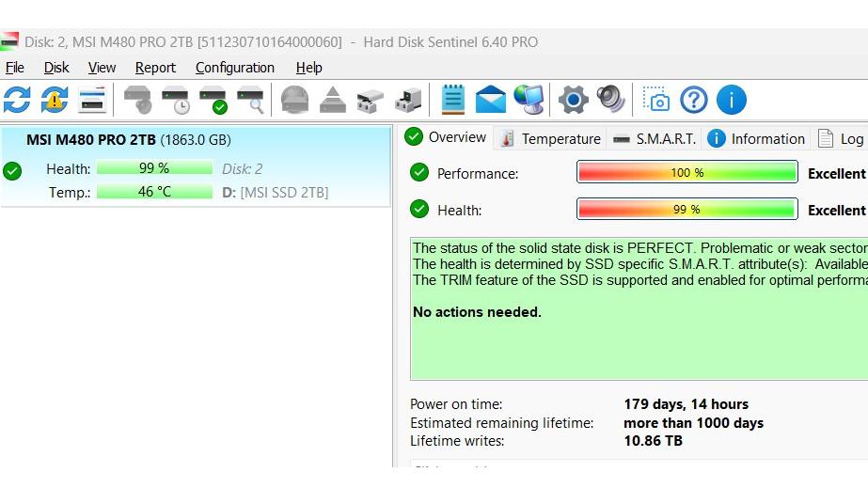Click the '10.86 TB' lifetime writes value
Screen dimensions: 868x488
tap(654, 441)
